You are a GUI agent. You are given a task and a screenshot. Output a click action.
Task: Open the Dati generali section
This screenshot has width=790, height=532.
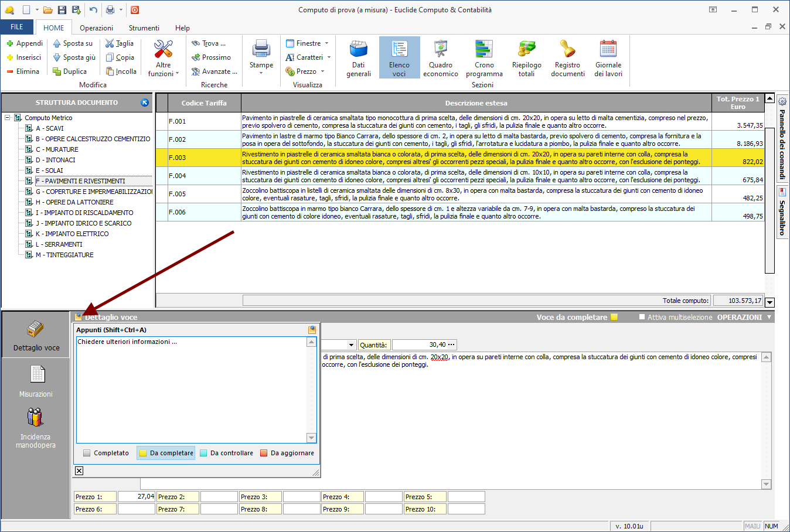tap(358, 58)
